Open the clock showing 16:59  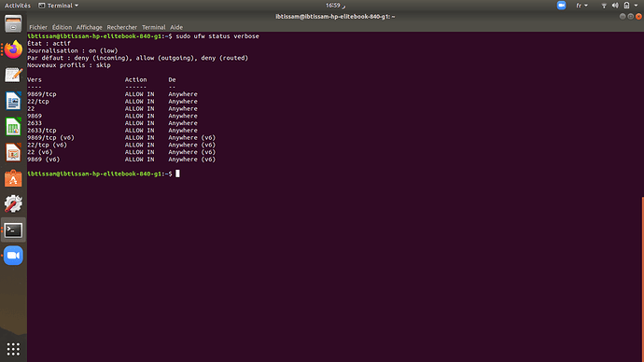(335, 6)
